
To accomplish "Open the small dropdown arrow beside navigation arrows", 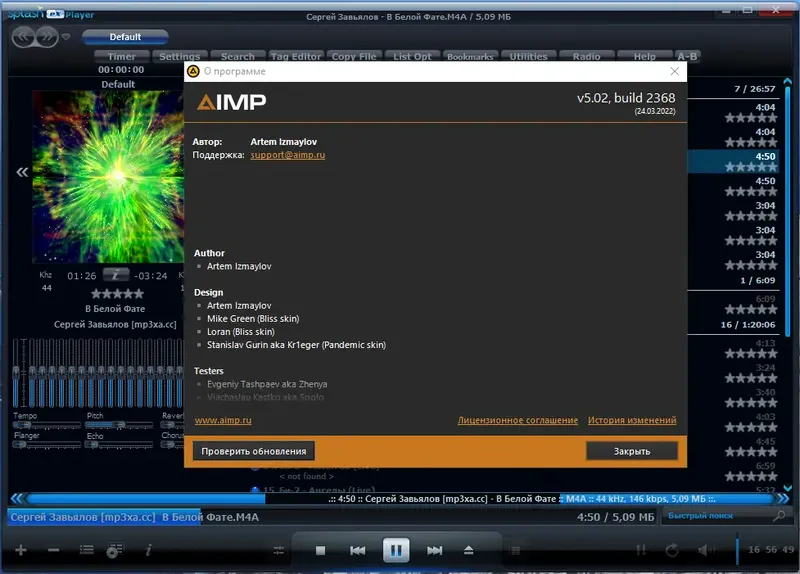I will tap(66, 37).
